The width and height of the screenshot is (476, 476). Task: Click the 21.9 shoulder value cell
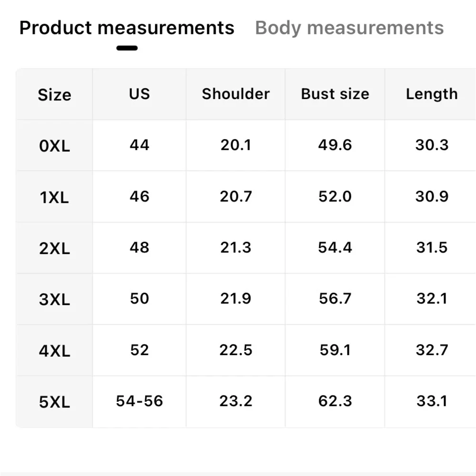tap(236, 299)
